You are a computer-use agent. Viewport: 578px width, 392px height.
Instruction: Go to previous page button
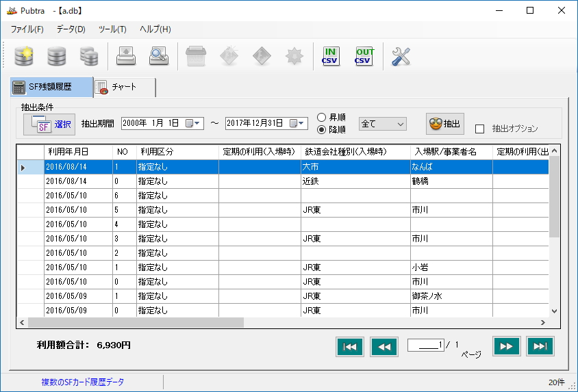[384, 346]
